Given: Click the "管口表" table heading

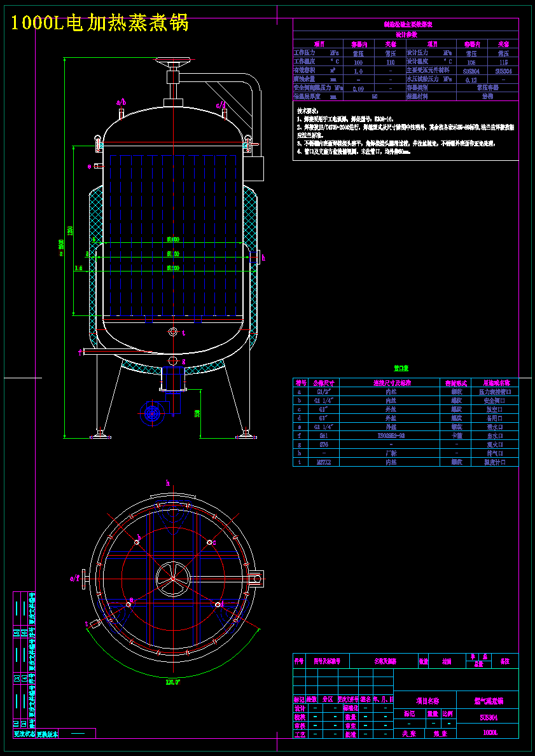Looking at the screenshot, I should tap(401, 368).
